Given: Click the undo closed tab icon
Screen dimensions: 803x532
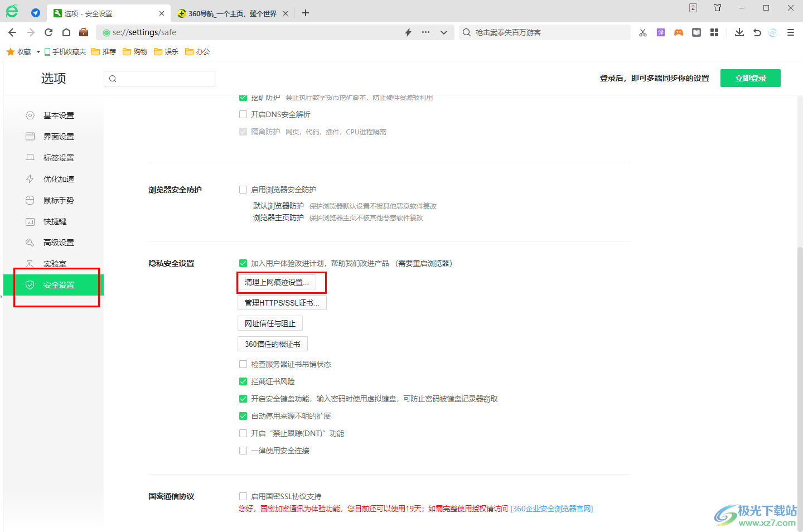Looking at the screenshot, I should coord(757,32).
